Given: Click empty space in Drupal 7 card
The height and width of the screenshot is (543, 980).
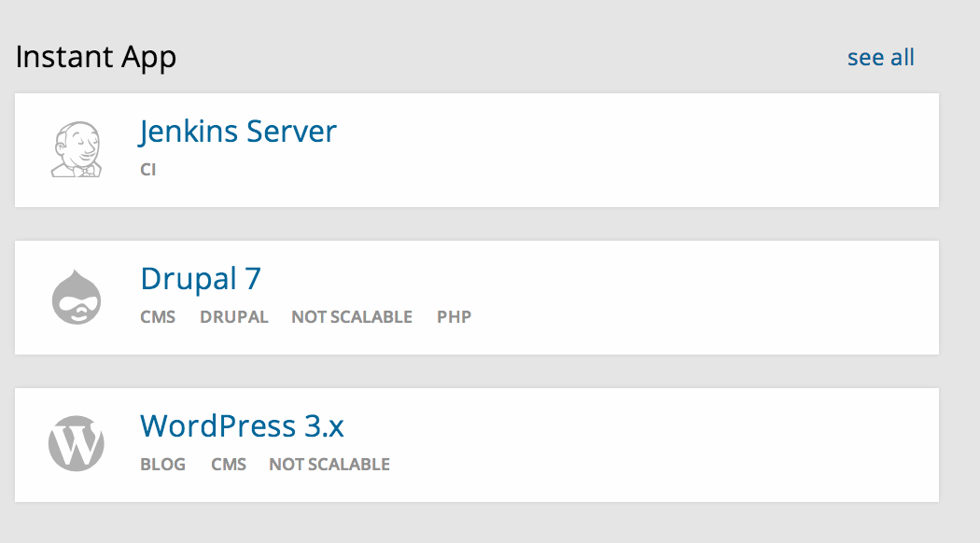Looking at the screenshot, I should [700, 298].
